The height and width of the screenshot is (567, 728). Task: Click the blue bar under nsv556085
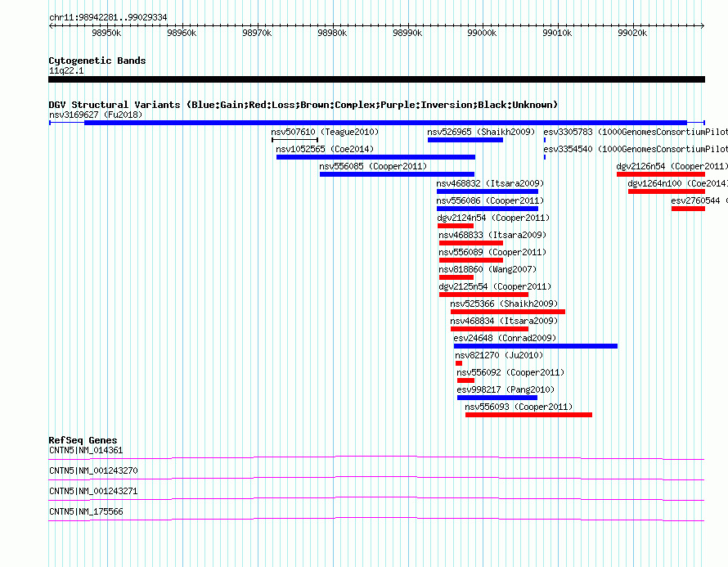pyautogui.click(x=397, y=174)
